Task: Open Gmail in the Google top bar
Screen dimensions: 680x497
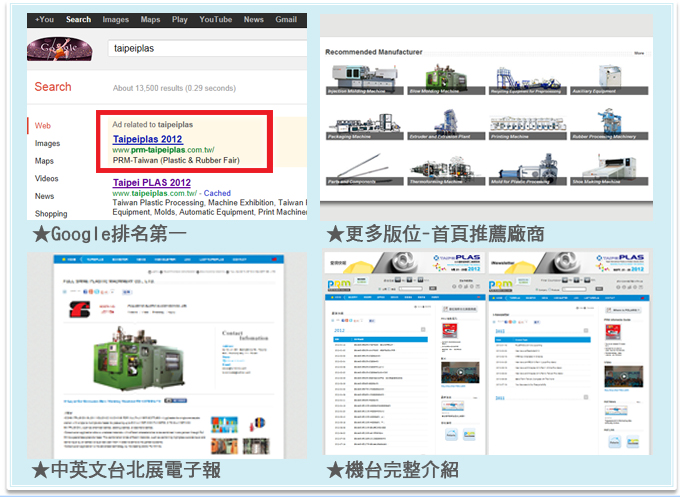Action: pos(286,20)
